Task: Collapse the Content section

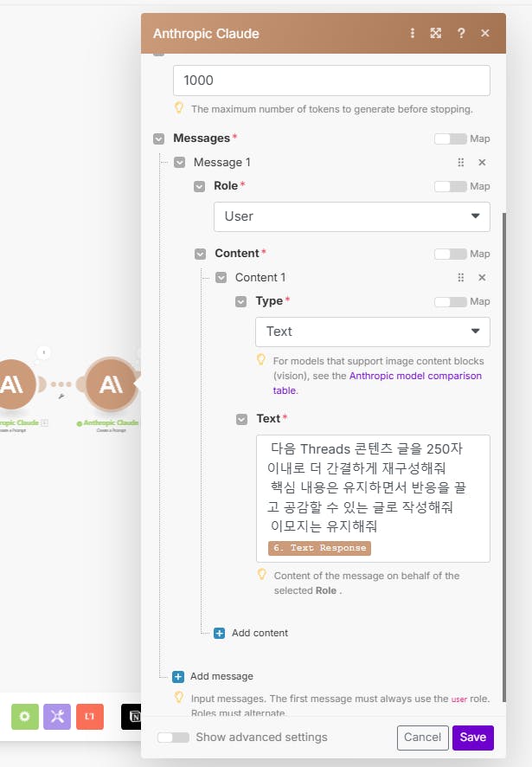Action: point(201,254)
